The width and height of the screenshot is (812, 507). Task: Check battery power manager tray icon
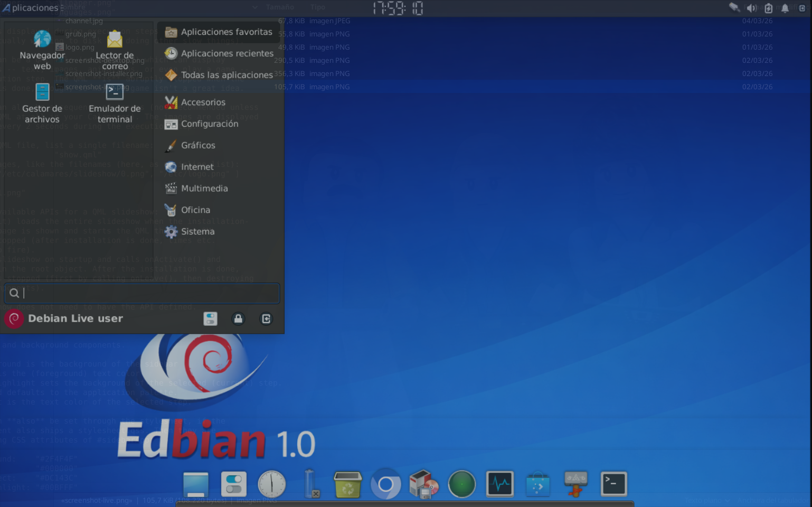[x=769, y=8]
